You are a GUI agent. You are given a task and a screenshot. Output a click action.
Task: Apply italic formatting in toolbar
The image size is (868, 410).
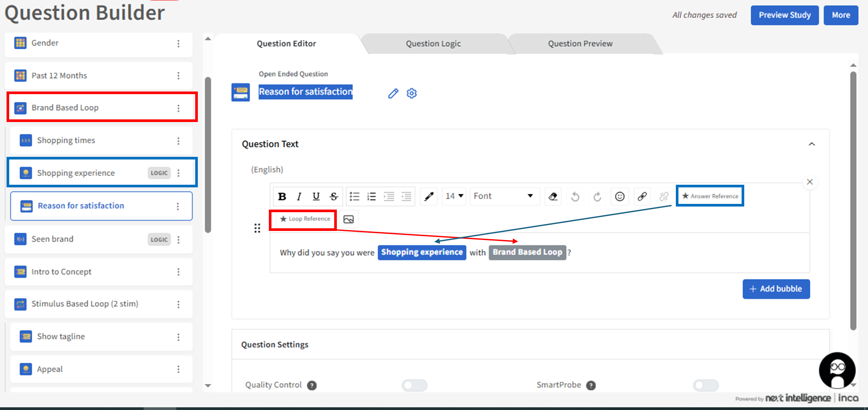[299, 197]
